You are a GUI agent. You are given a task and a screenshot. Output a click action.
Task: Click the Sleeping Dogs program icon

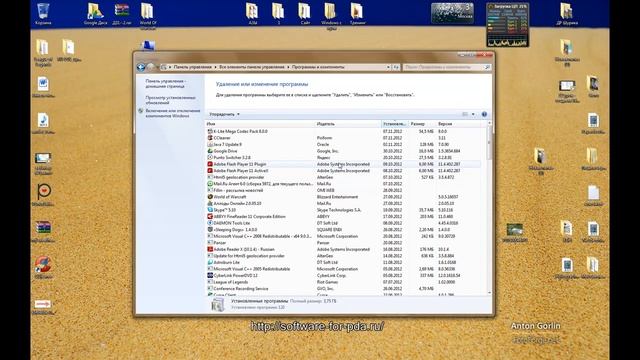210,230
